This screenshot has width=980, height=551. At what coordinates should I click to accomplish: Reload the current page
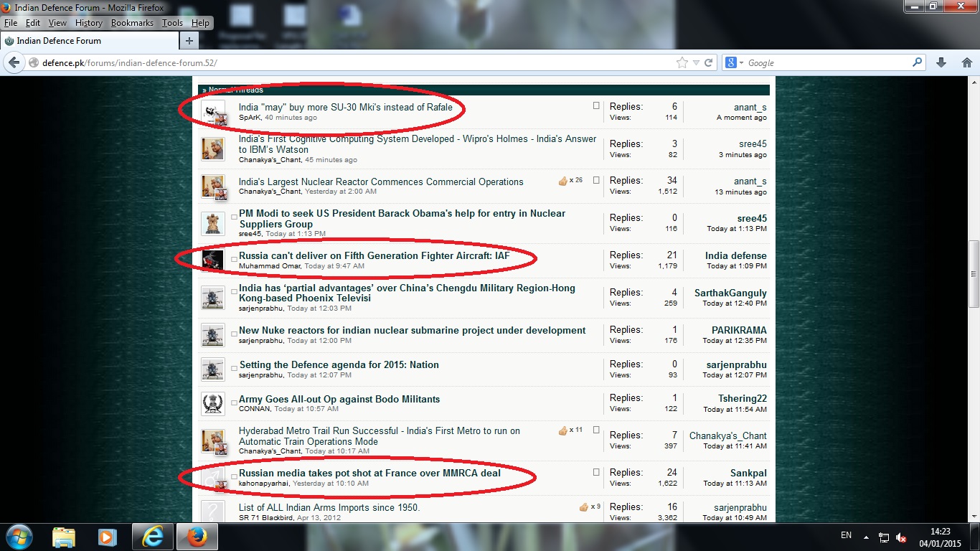coord(708,62)
